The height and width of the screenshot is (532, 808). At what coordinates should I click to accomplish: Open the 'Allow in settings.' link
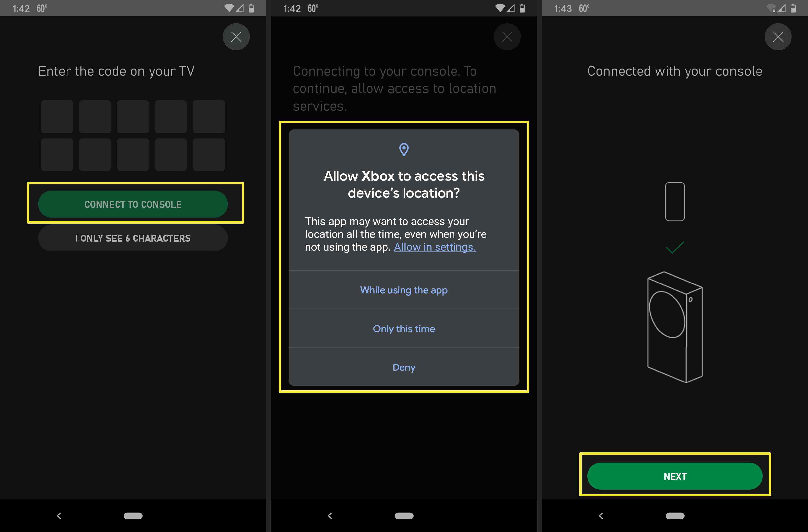pos(435,247)
